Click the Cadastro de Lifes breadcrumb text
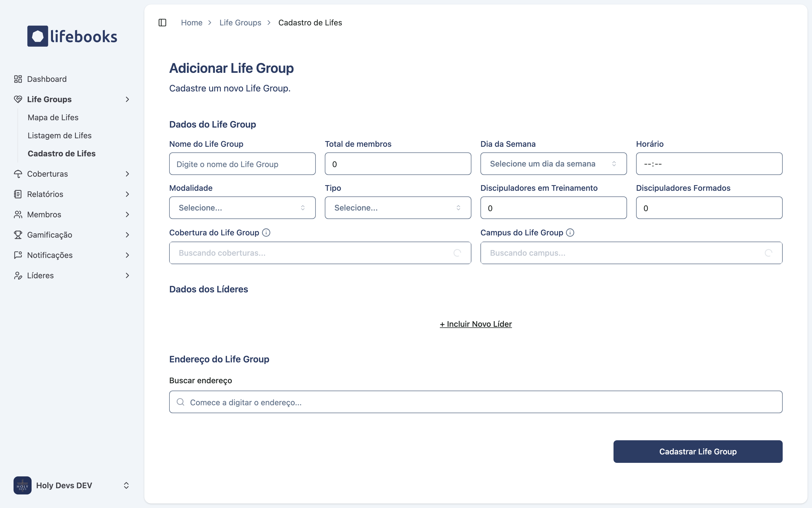812x508 pixels. click(x=310, y=23)
